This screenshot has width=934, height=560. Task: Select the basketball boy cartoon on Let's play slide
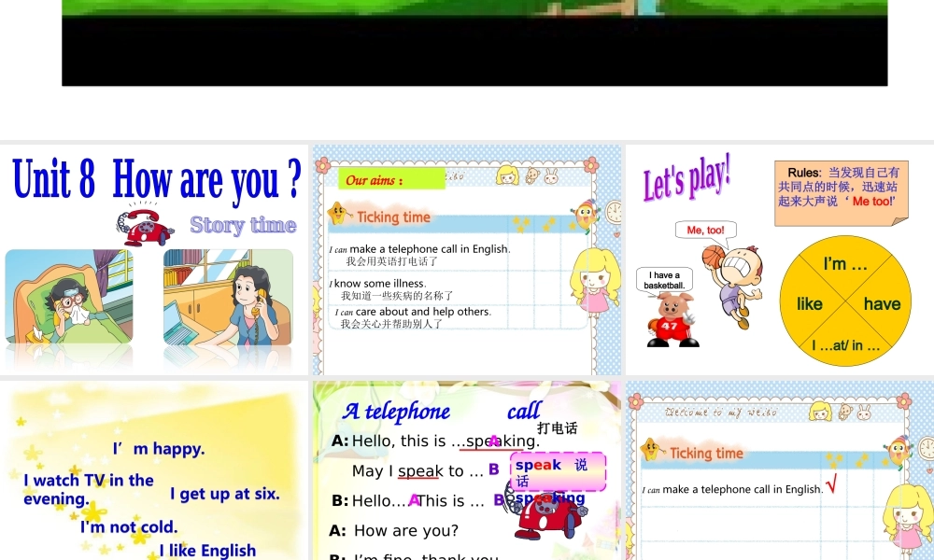737,278
